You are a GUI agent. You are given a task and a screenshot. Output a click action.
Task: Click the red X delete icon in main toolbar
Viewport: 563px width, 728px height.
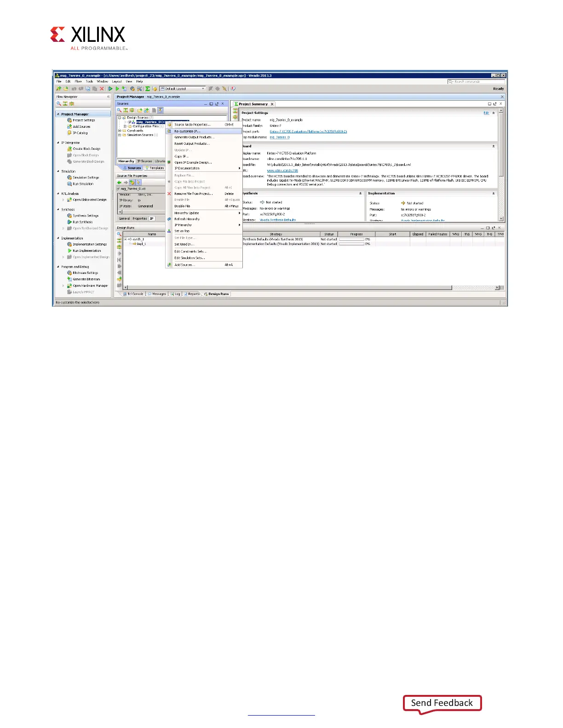coord(102,89)
